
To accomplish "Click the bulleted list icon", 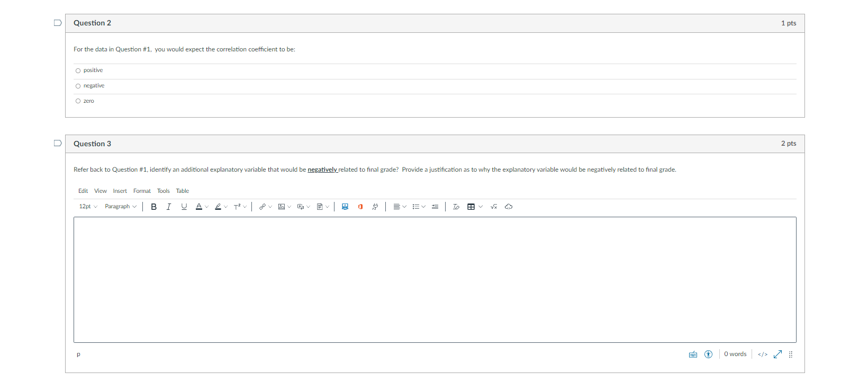I will point(416,207).
